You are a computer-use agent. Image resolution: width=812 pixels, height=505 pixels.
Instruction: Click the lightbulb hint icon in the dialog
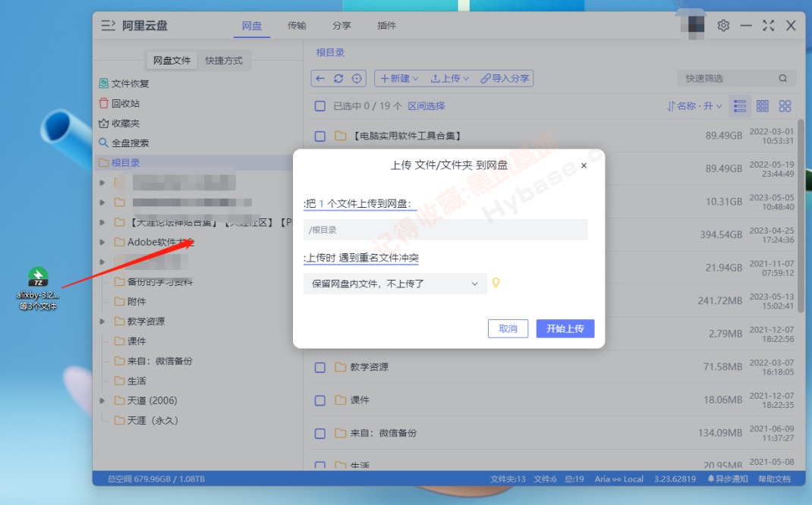(x=496, y=283)
